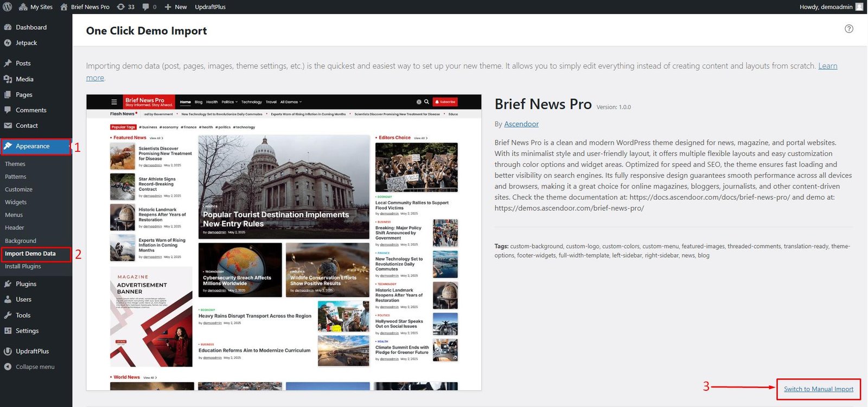Screen dimensions: 868x407
Task: Click the comments bubble icon in admin bar
Action: click(146, 7)
